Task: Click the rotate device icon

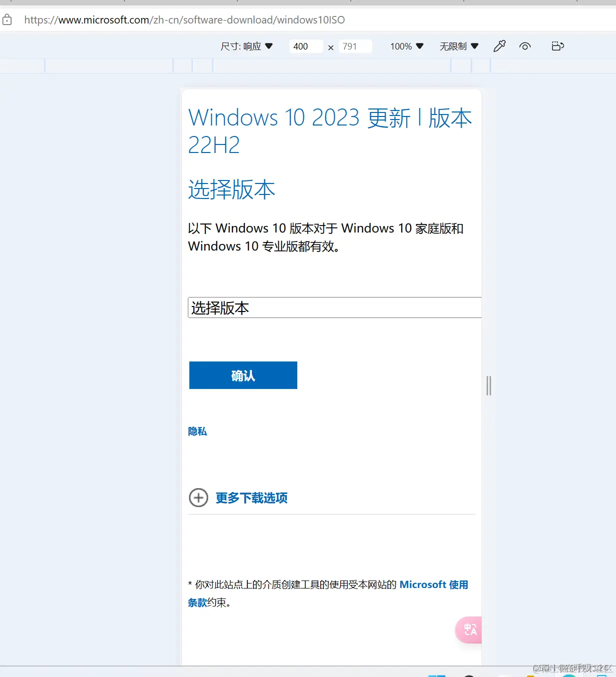Action: point(558,46)
